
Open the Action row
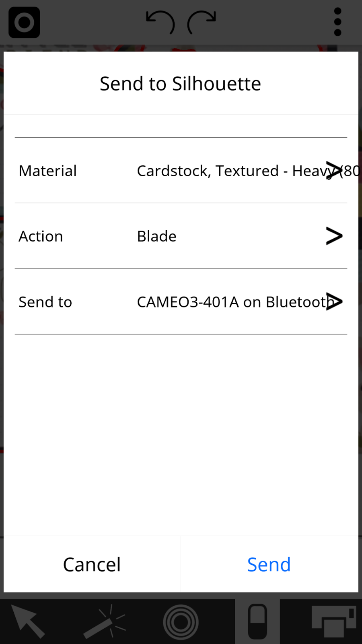(181, 236)
